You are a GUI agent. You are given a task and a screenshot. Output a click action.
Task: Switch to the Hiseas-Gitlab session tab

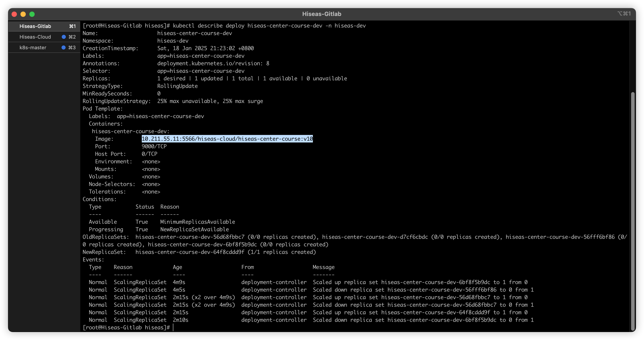(x=44, y=26)
